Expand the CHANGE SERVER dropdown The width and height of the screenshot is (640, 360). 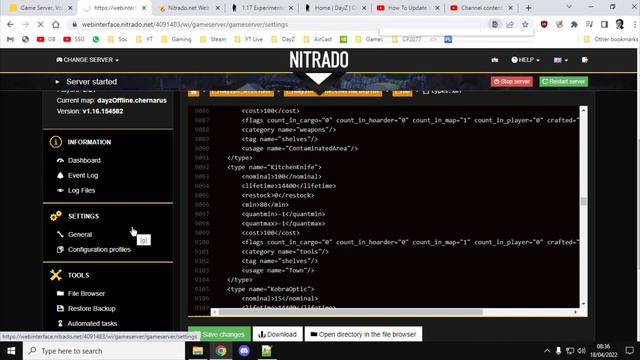[87, 60]
